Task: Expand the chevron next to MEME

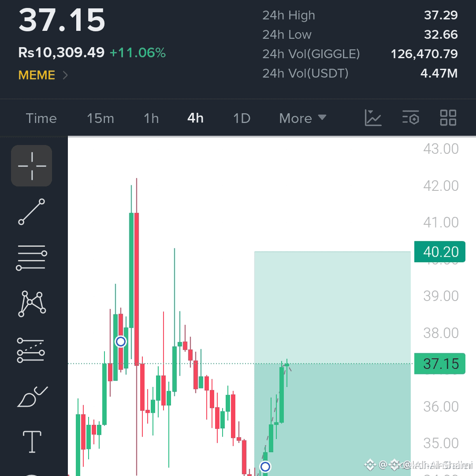Action: click(x=65, y=75)
